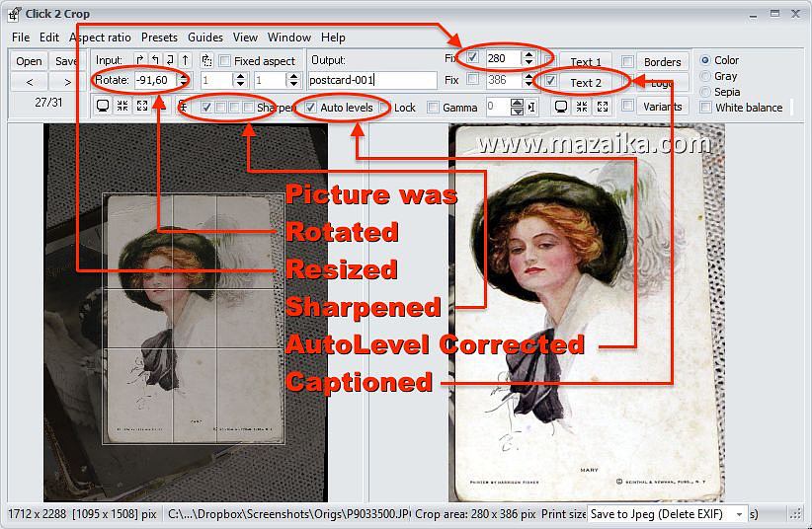Click the 27/31 image counter

48,103
